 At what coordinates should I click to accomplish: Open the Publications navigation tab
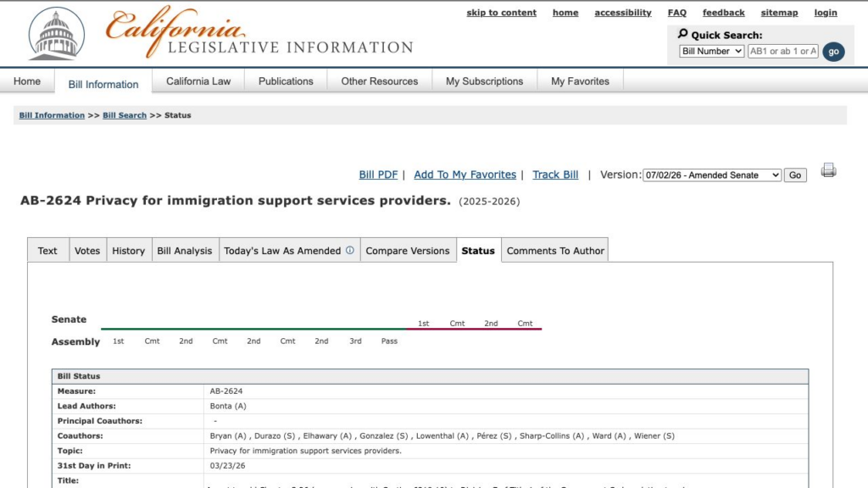(x=286, y=81)
